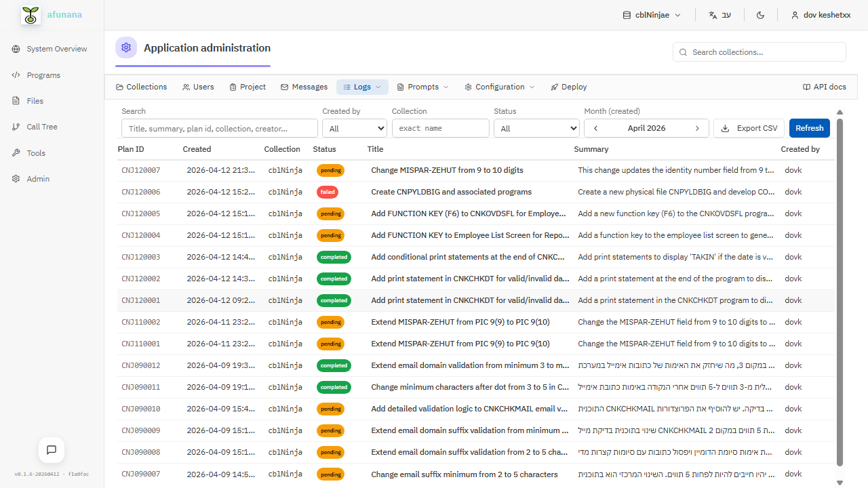Open the Configuration menu
Viewport: 868px width, 488px height.
coord(499,87)
